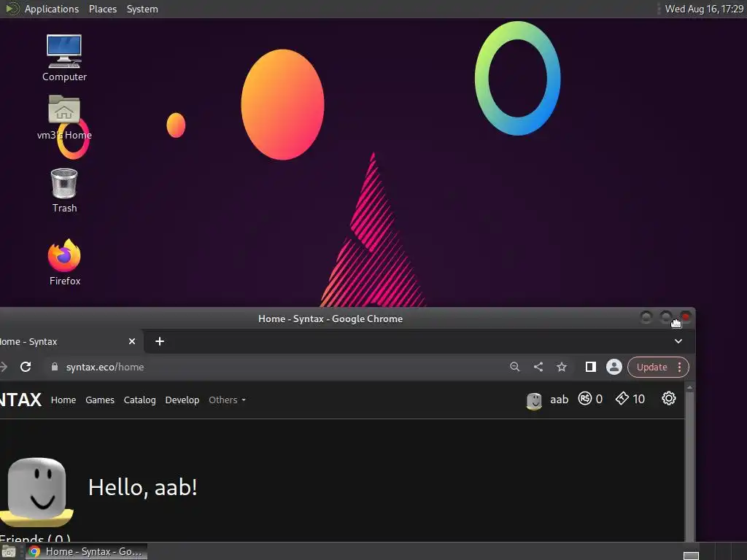747x560 pixels.
Task: Click the aab avatar thumbnail in navbar
Action: coord(534,401)
